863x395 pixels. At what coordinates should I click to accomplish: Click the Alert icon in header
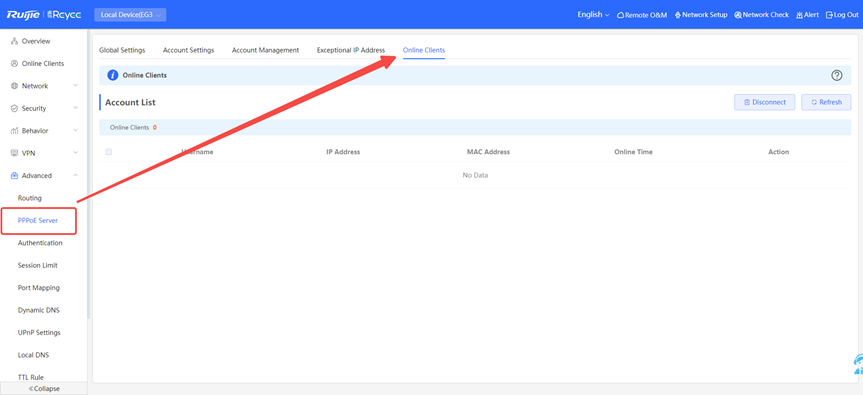tap(799, 15)
